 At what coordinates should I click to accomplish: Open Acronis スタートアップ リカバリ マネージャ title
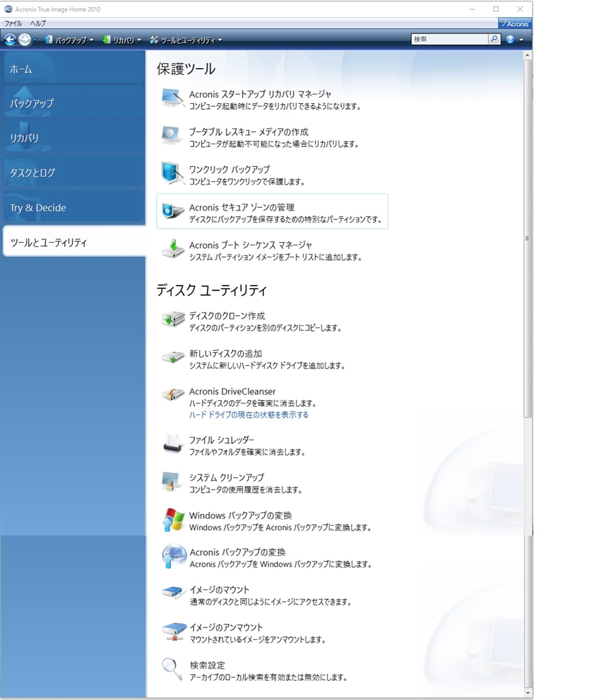pos(260,94)
